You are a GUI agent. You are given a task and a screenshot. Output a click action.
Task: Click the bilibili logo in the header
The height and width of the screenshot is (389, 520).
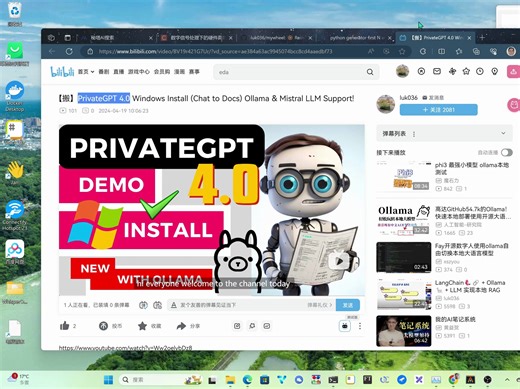(62, 71)
